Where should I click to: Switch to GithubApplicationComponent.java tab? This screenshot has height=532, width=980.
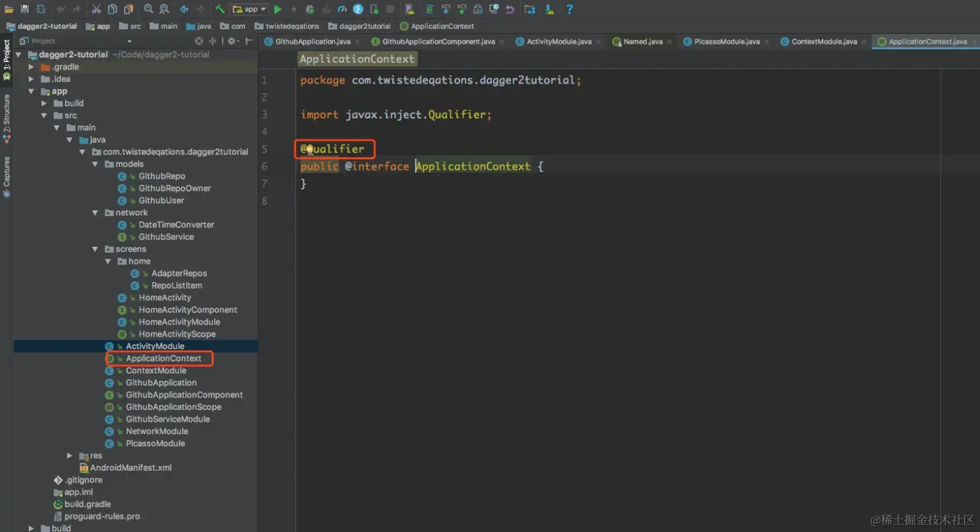[438, 42]
